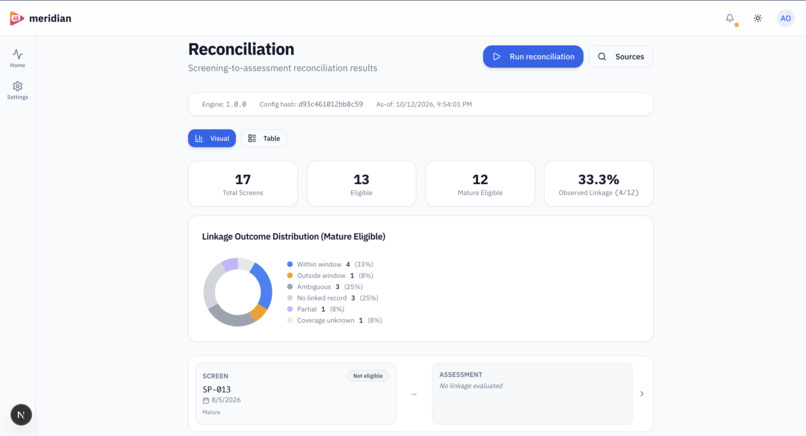Click the SP-013 screen ID

point(216,389)
